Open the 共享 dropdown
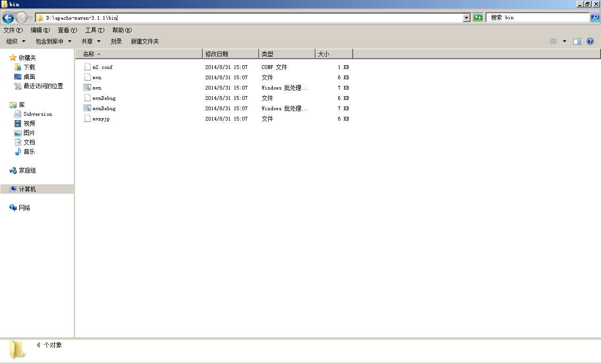601x364 pixels. [x=91, y=41]
